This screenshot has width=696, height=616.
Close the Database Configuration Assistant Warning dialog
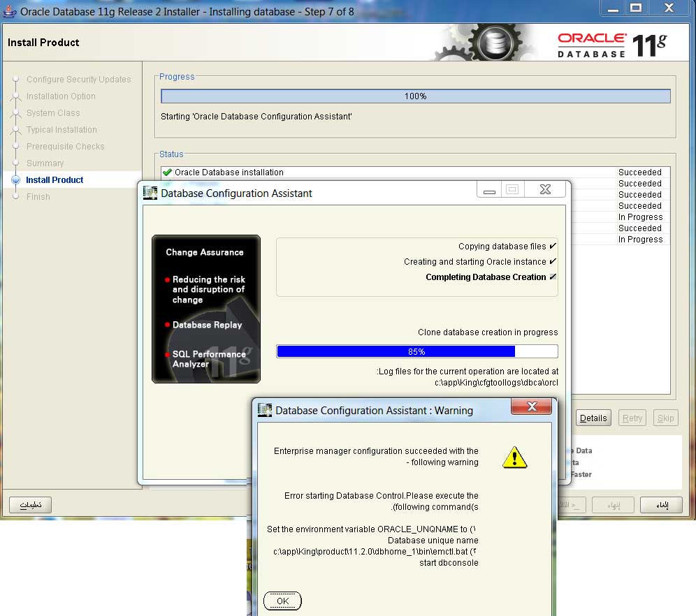[532, 406]
